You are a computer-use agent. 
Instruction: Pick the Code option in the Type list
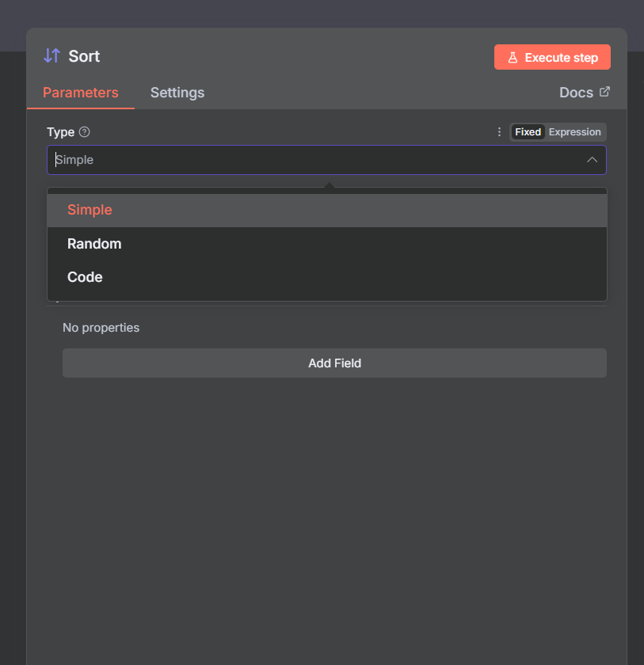coord(85,277)
